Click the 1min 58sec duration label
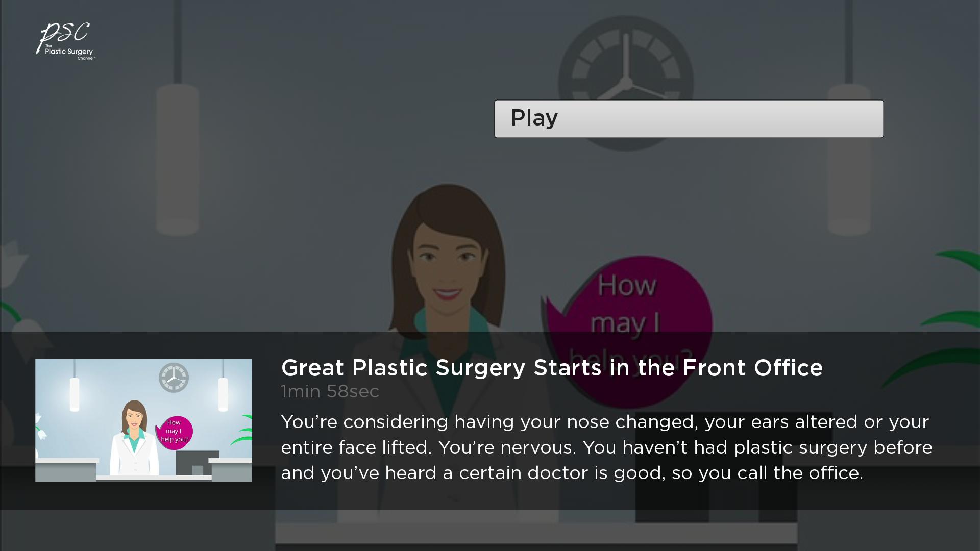 click(x=330, y=391)
